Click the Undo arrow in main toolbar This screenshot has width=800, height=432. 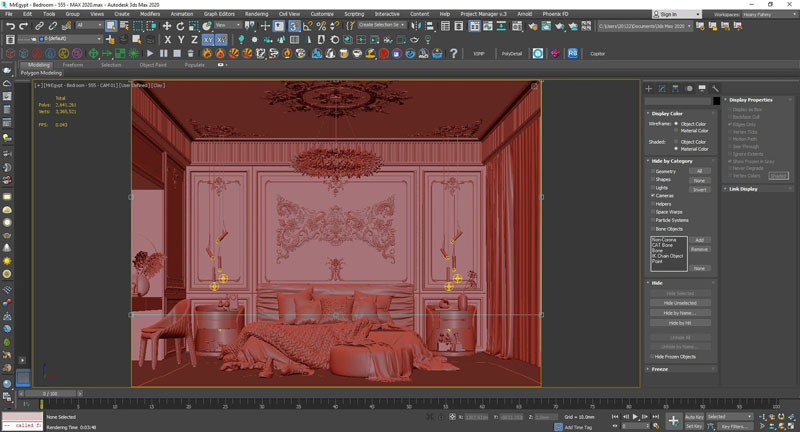click(x=8, y=26)
